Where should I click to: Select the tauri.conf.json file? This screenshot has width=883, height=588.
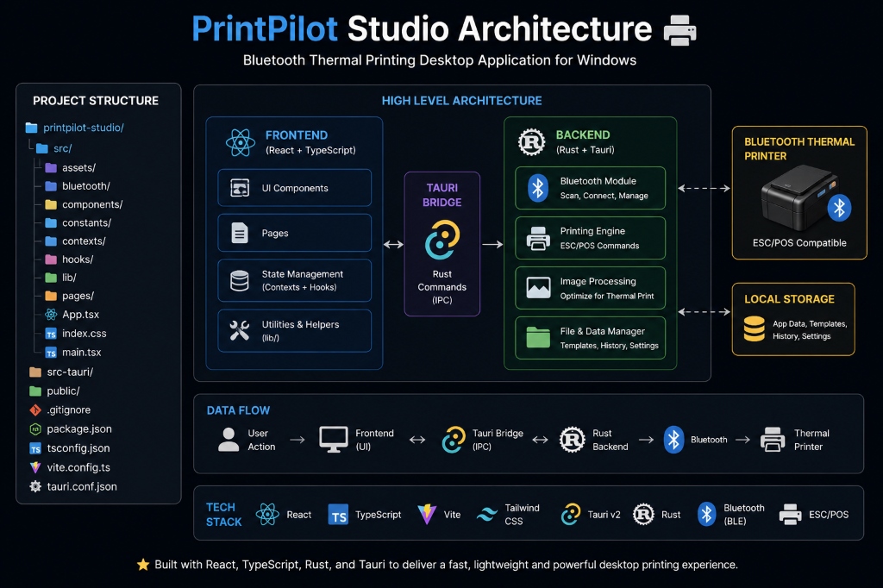pos(73,486)
